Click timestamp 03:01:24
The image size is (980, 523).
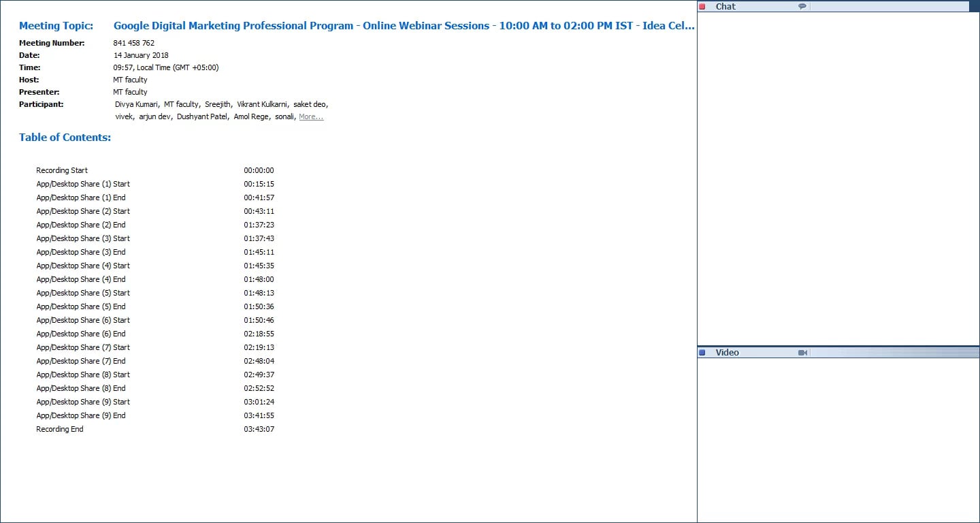point(259,402)
